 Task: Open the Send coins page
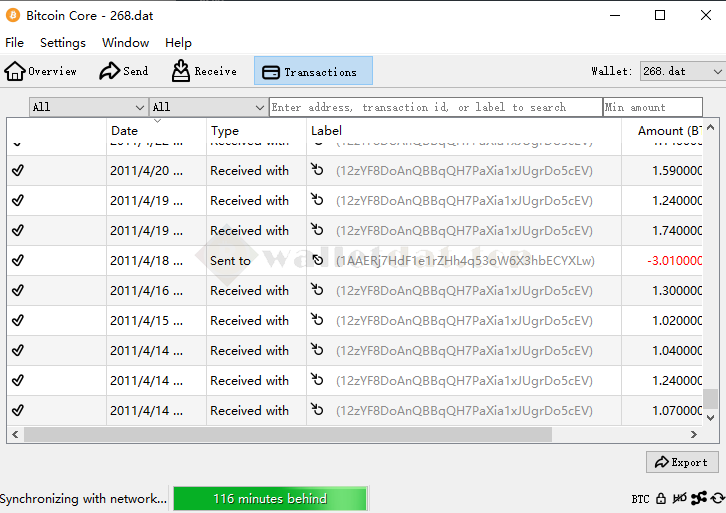click(123, 71)
